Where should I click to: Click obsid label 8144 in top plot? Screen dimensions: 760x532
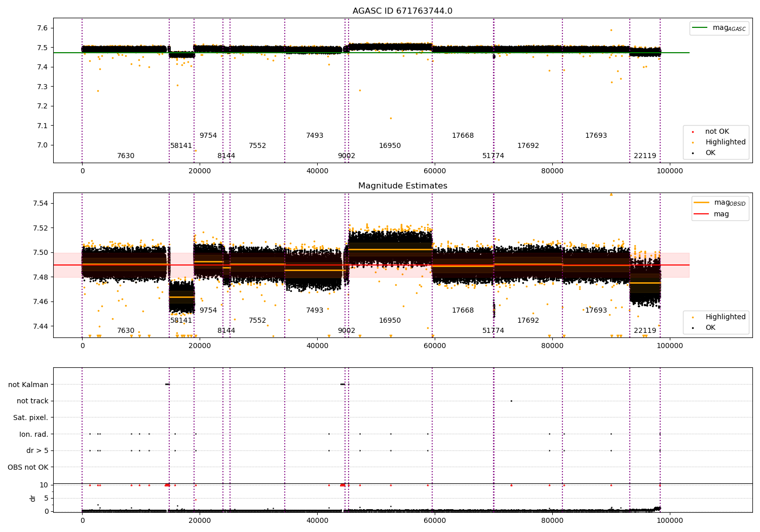tap(226, 156)
